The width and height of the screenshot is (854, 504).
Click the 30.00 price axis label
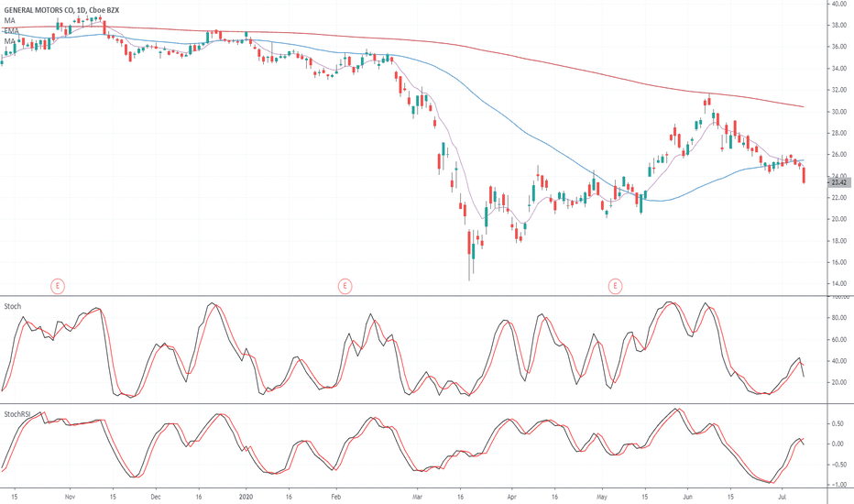pyautogui.click(x=839, y=112)
